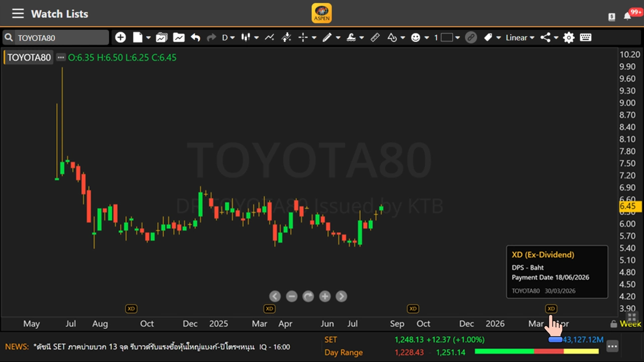
Task: Toggle the link chart button
Action: (471, 37)
